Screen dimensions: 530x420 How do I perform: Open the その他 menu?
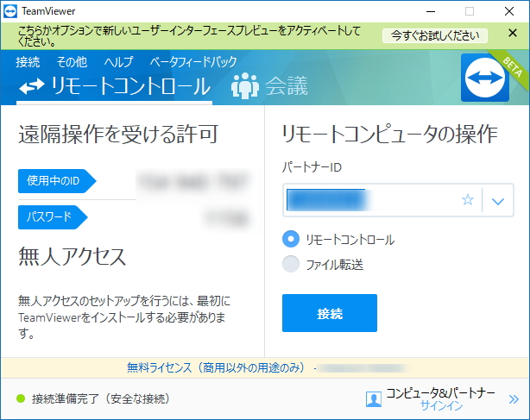72,62
